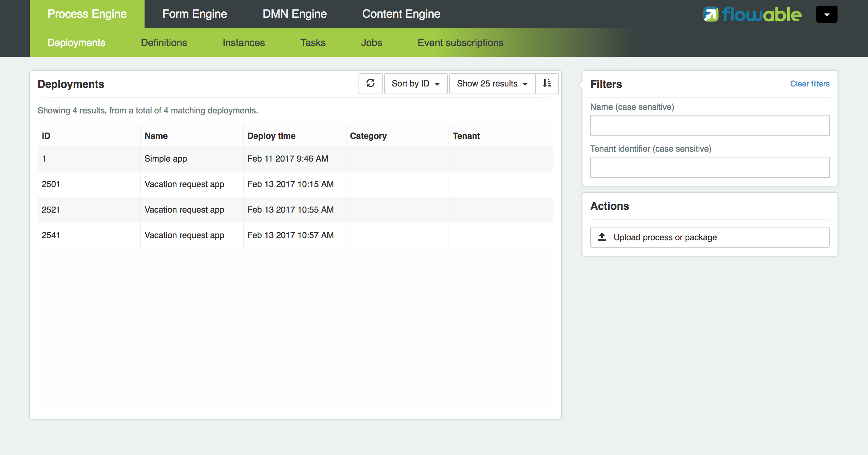
Task: Click the Clear filters link
Action: pyautogui.click(x=810, y=84)
